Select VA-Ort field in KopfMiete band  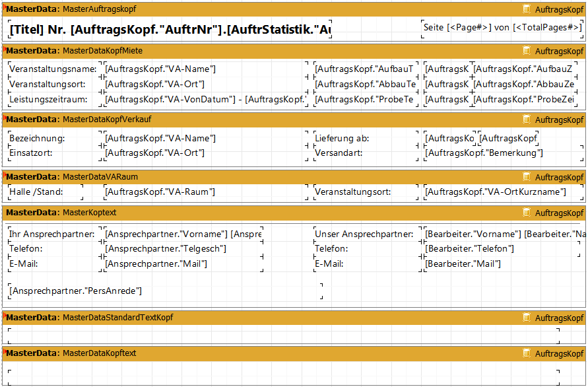(x=205, y=84)
